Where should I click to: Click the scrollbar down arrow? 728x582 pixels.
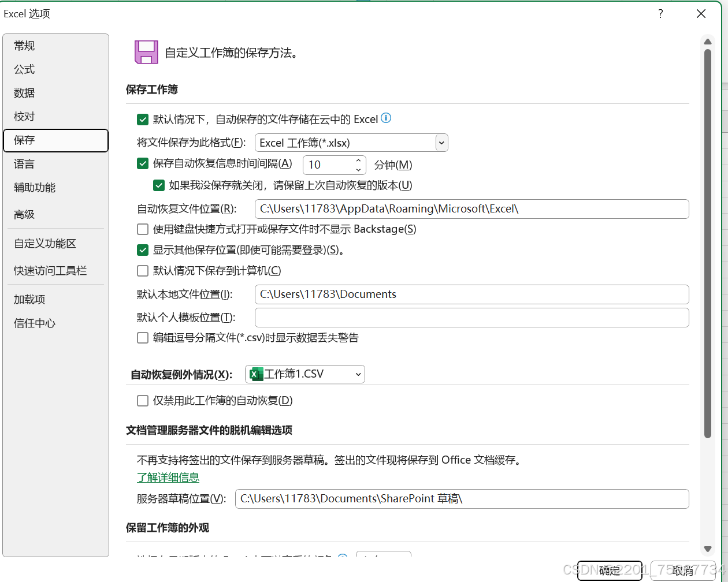point(708,549)
